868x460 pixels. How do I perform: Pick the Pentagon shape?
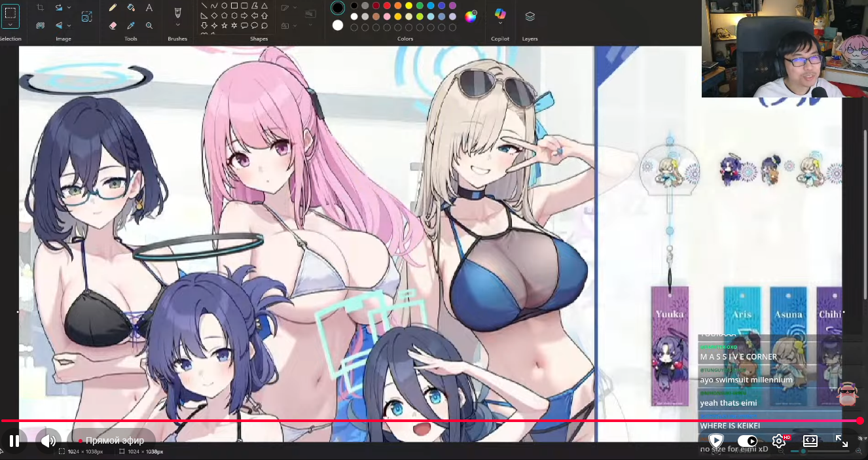click(x=224, y=16)
